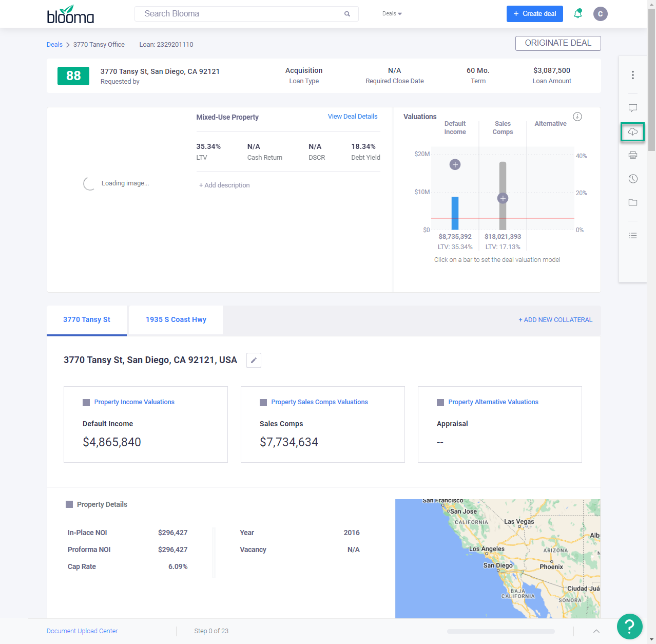This screenshot has width=656, height=644.
Task: Open the user avatar menu
Action: tap(600, 14)
